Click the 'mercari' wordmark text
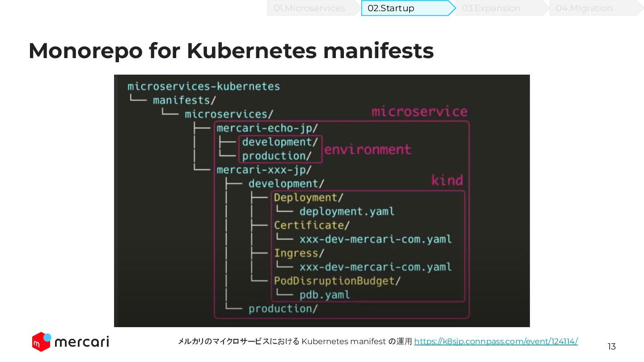644x362 pixels. (x=81, y=342)
